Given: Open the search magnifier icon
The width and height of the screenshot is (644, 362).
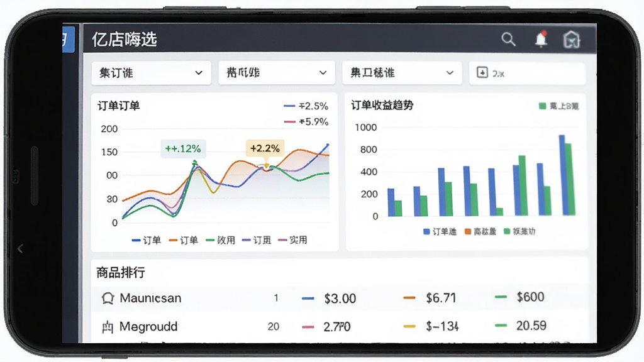Looking at the screenshot, I should [x=508, y=40].
